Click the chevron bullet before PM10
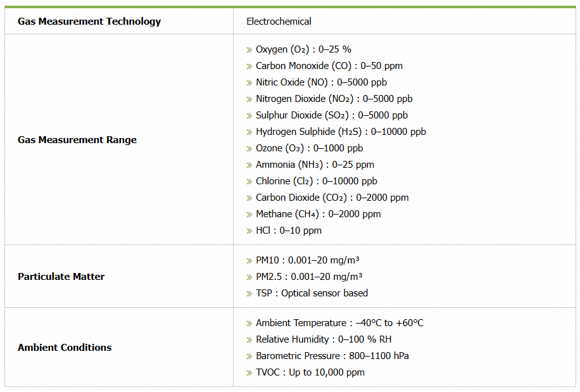The height and width of the screenshot is (392, 580). 249,260
